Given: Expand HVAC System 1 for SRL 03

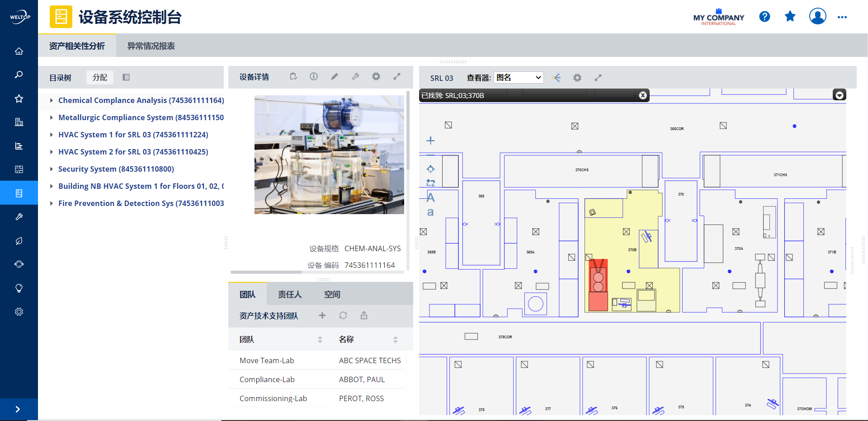Looking at the screenshot, I should (x=52, y=135).
